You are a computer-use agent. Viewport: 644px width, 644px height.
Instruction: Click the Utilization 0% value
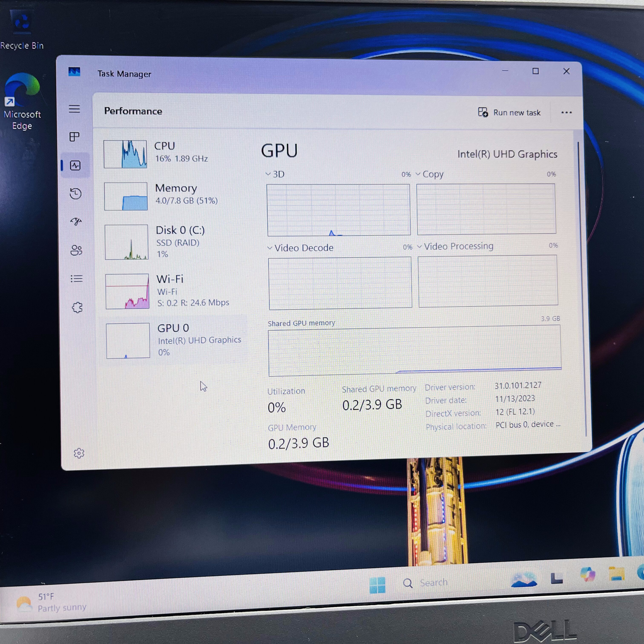click(277, 407)
